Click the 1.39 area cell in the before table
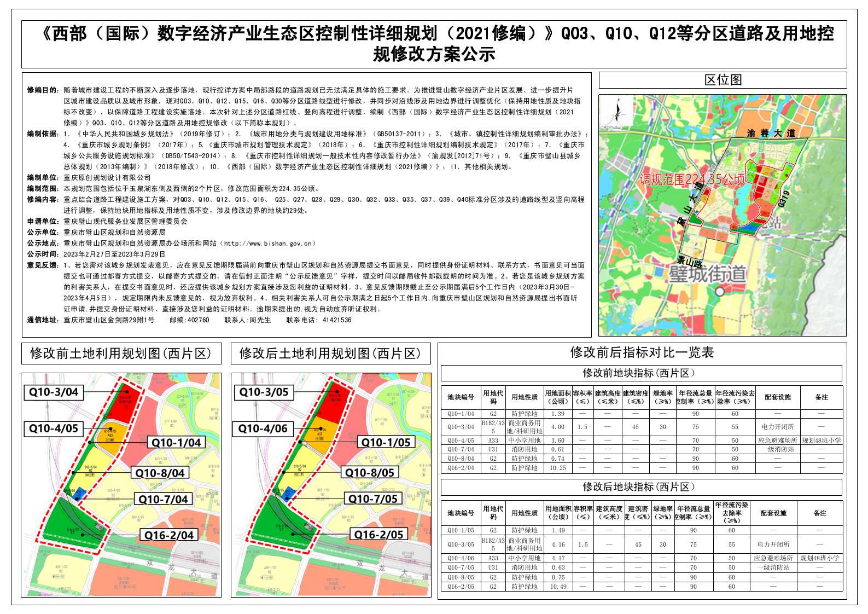The height and width of the screenshot is (614, 868). coord(558,414)
